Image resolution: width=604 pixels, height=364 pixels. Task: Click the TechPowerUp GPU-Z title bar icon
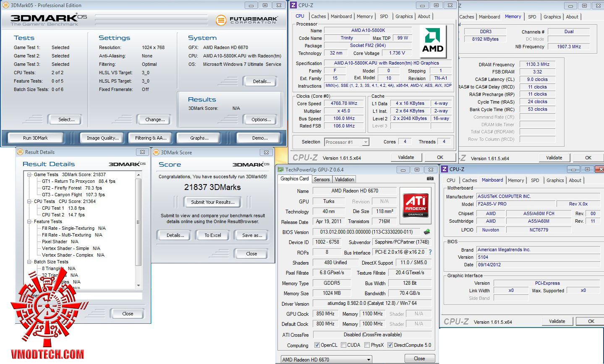coord(280,170)
